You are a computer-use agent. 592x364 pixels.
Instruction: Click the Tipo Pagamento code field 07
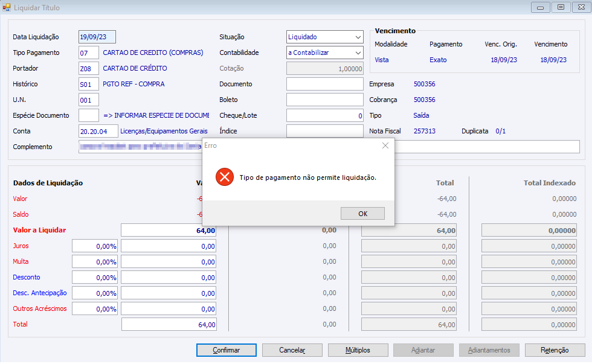89,53
